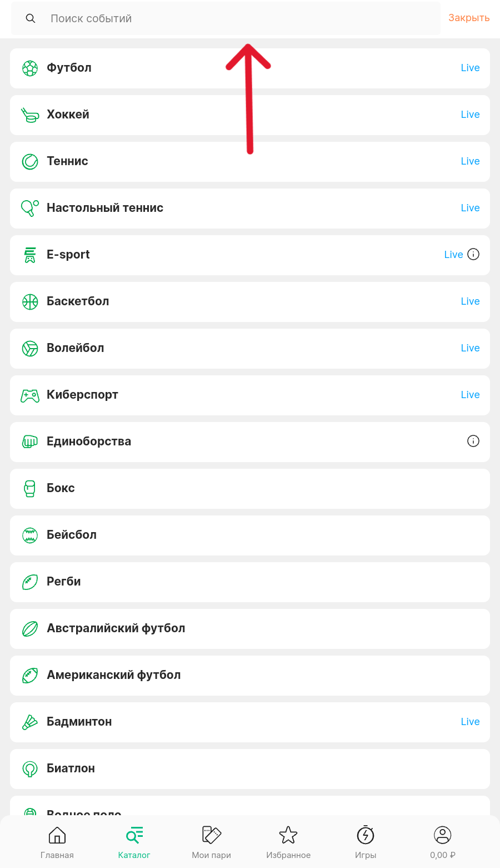The height and width of the screenshot is (868, 500).
Task: Open Live link for Теннис
Action: pos(470,161)
